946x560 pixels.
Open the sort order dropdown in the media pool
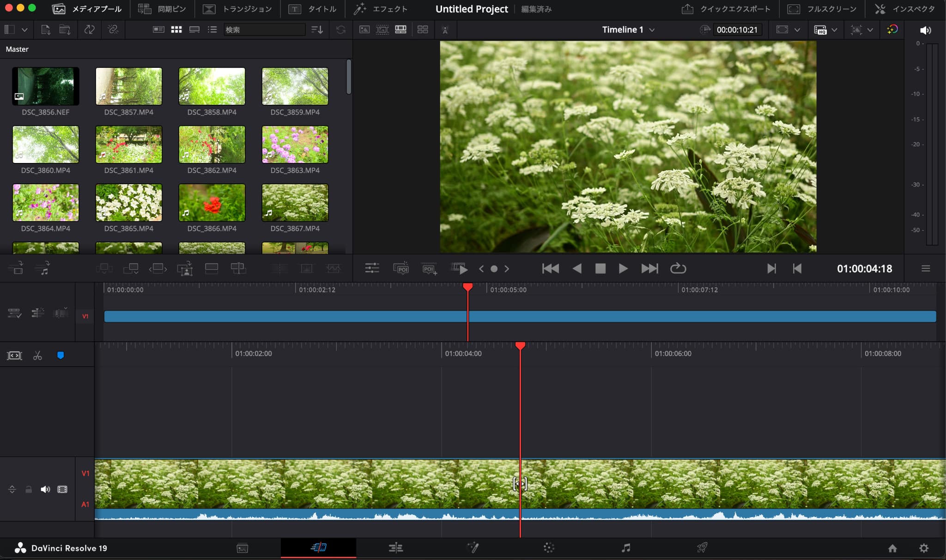pyautogui.click(x=317, y=30)
